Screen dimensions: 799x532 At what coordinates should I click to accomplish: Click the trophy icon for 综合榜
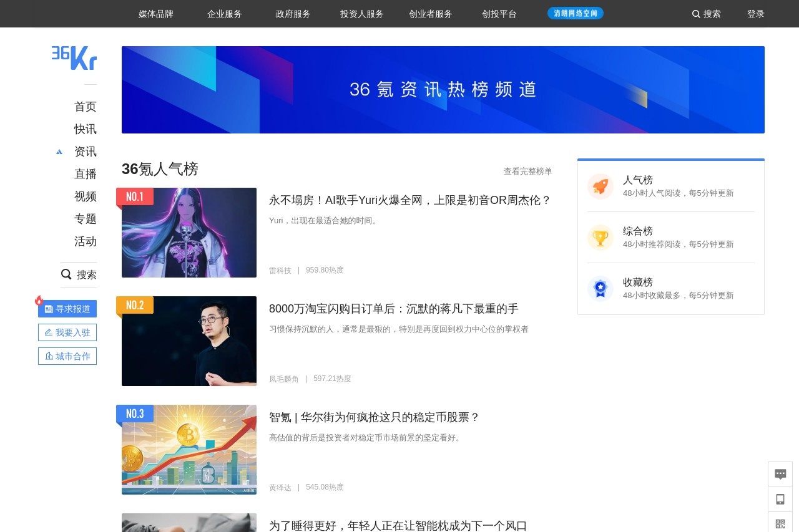click(x=600, y=237)
